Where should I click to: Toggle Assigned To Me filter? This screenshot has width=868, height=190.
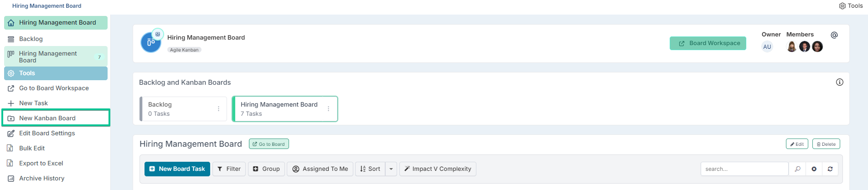pyautogui.click(x=320, y=169)
